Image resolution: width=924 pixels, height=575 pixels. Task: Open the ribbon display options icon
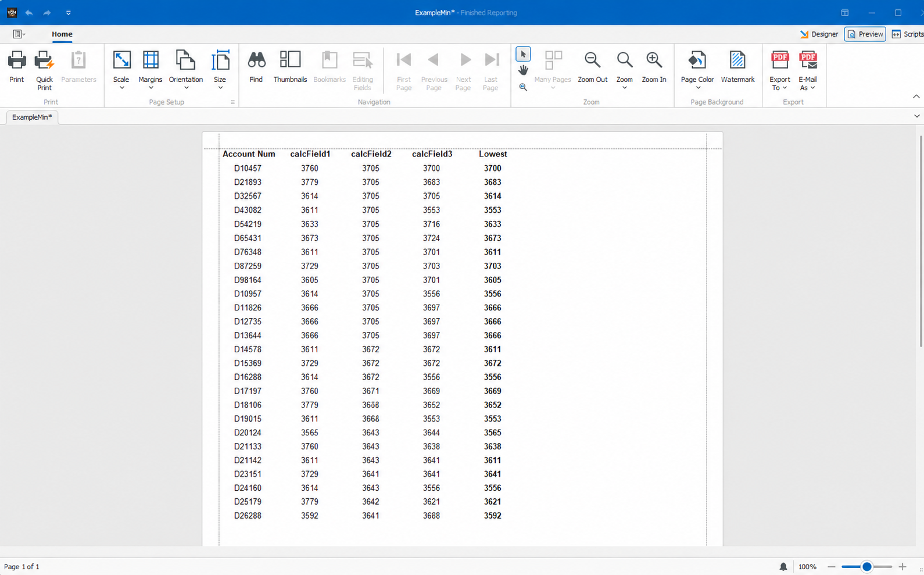point(845,13)
